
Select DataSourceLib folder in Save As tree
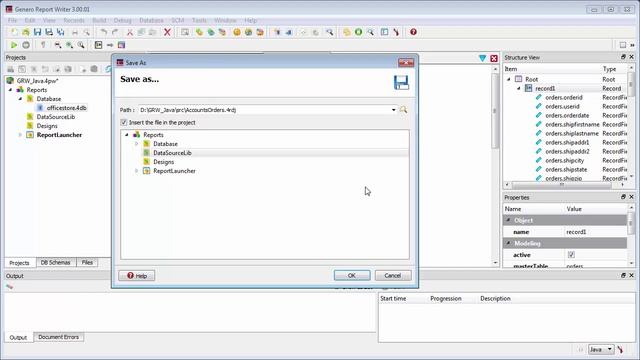click(x=172, y=153)
